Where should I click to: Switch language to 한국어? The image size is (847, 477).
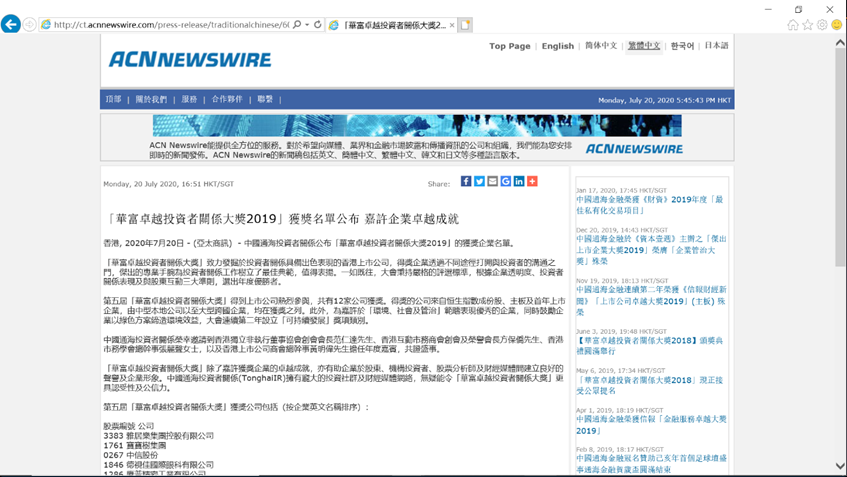point(682,46)
